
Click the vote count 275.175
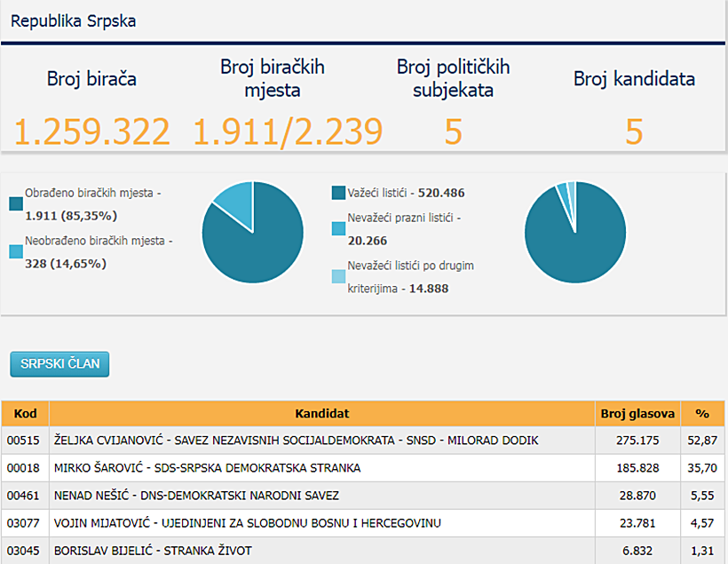637,440
